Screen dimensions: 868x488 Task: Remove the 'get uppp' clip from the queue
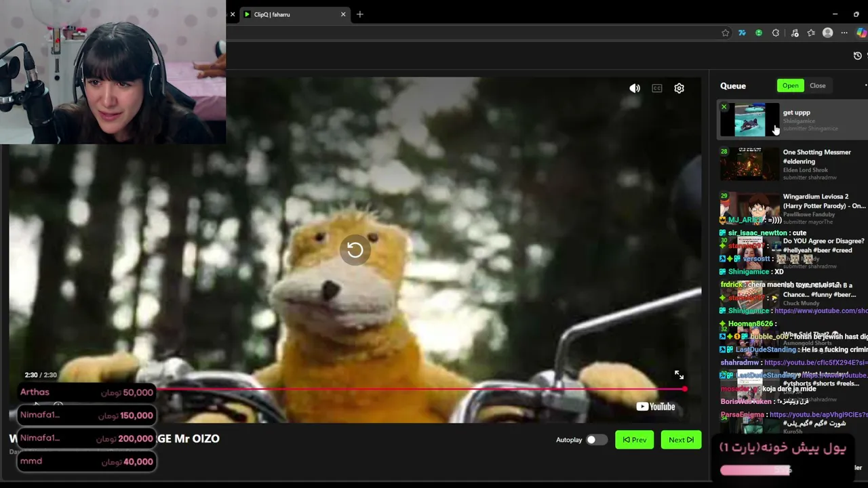tap(724, 107)
